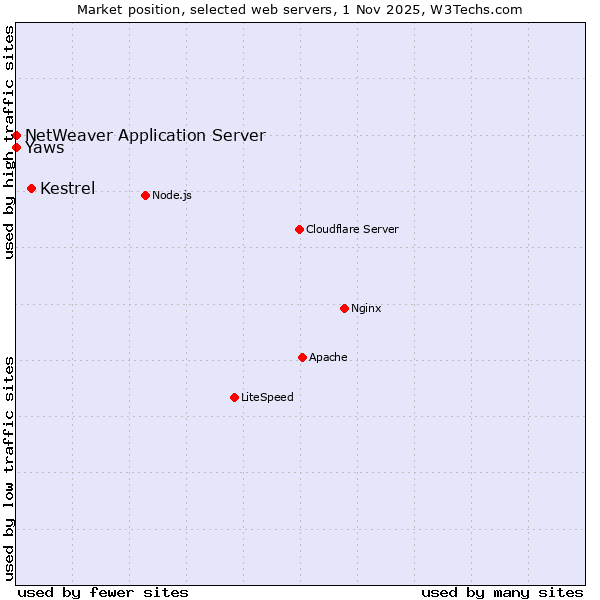Screen dimensions: 600x600
Task: Select the LiteSpeed red dot marker
Action: 234,397
